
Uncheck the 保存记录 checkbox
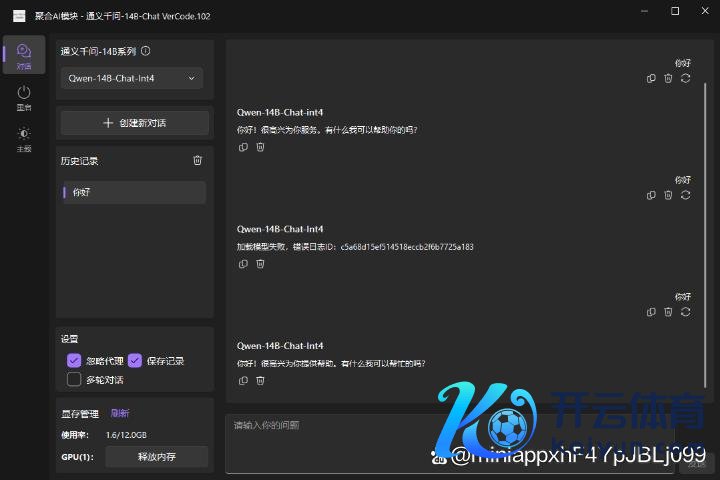(135, 361)
